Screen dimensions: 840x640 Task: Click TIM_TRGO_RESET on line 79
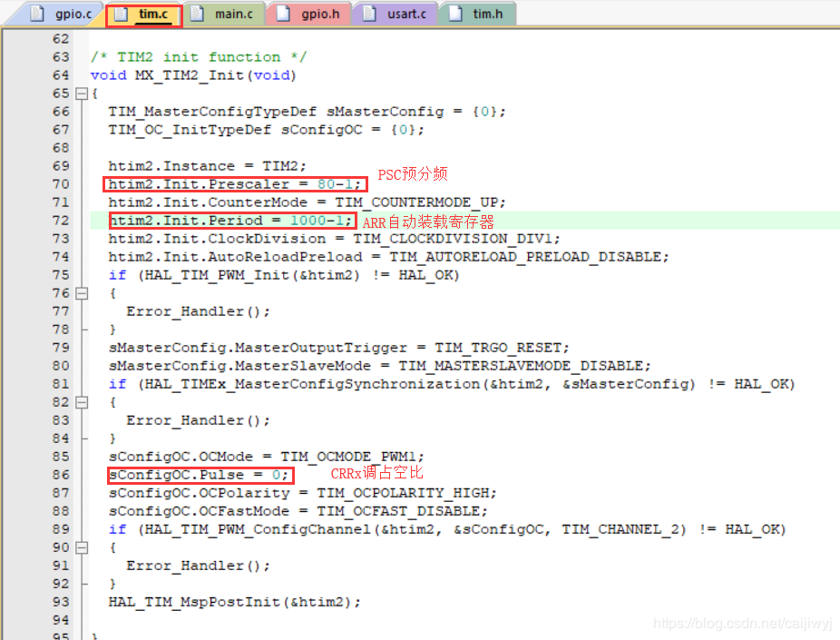point(498,348)
